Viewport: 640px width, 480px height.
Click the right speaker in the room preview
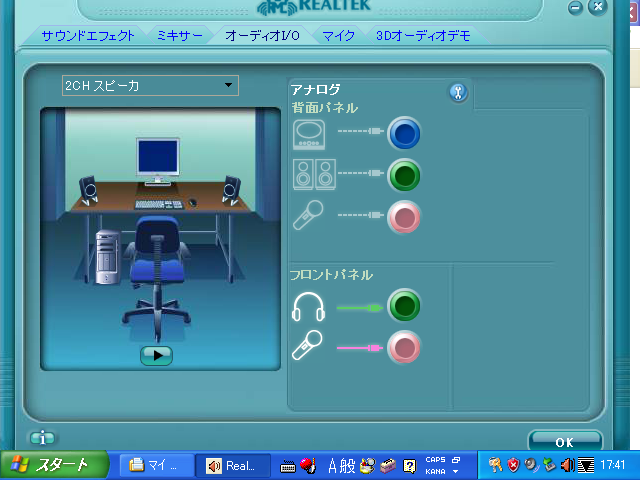coord(231,191)
